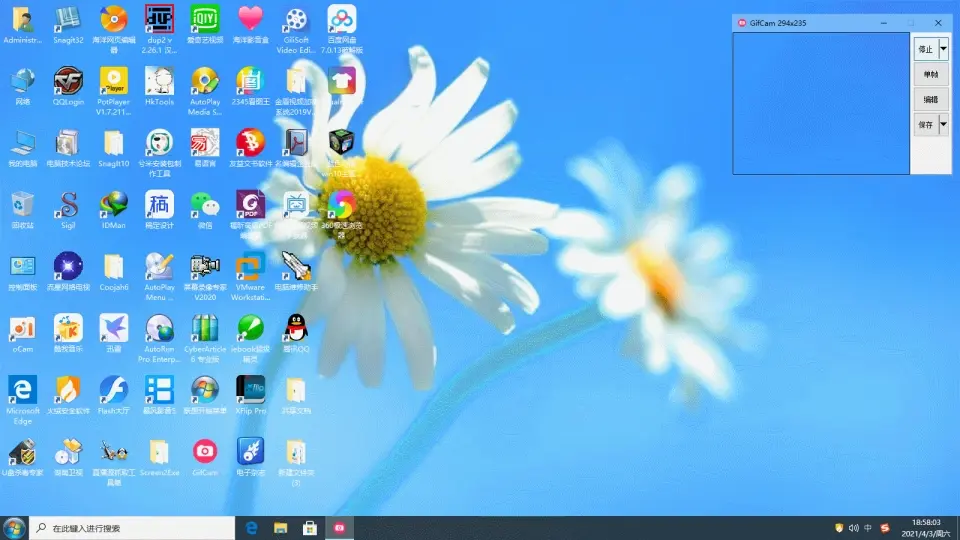This screenshot has width=960, height=540.
Task: Expand the dropdown arrow beside 停止
Action: click(x=944, y=49)
